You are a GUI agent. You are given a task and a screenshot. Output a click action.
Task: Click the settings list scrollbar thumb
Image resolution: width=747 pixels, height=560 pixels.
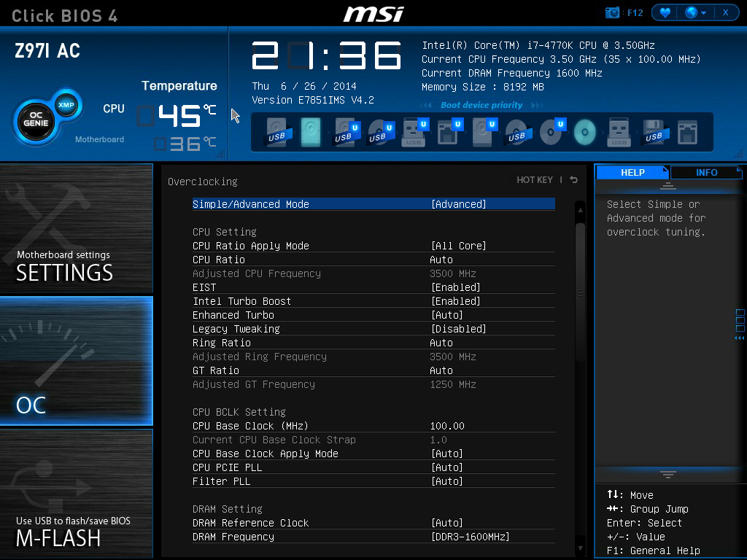click(580, 292)
